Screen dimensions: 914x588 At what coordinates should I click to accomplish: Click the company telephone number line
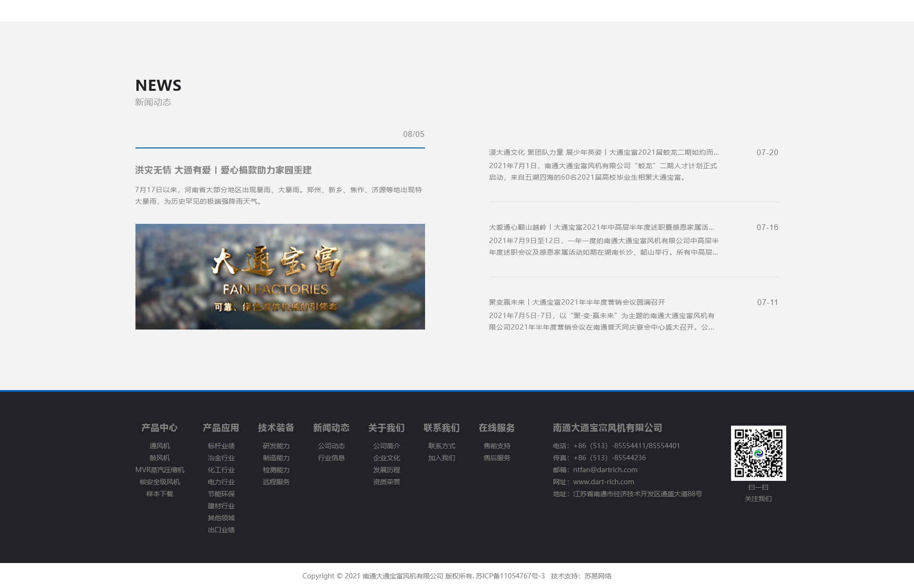[616, 446]
